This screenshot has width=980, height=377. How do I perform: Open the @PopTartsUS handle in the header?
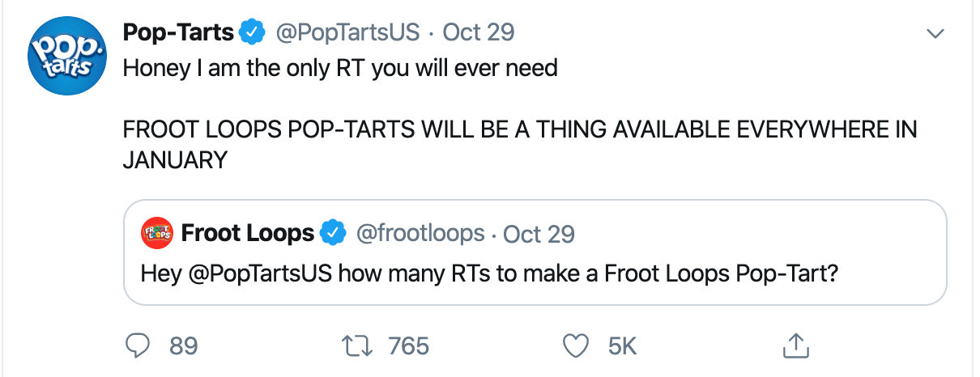[x=348, y=33]
